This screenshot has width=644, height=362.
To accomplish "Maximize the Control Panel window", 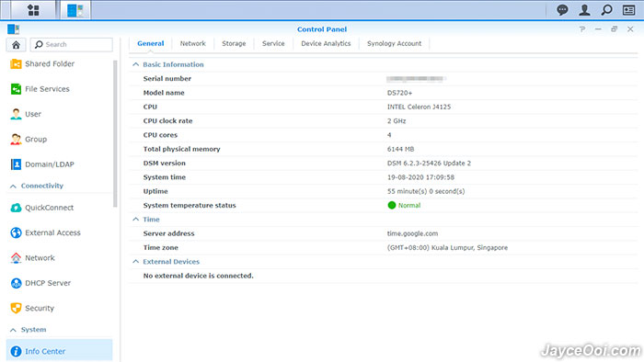I will coord(614,29).
